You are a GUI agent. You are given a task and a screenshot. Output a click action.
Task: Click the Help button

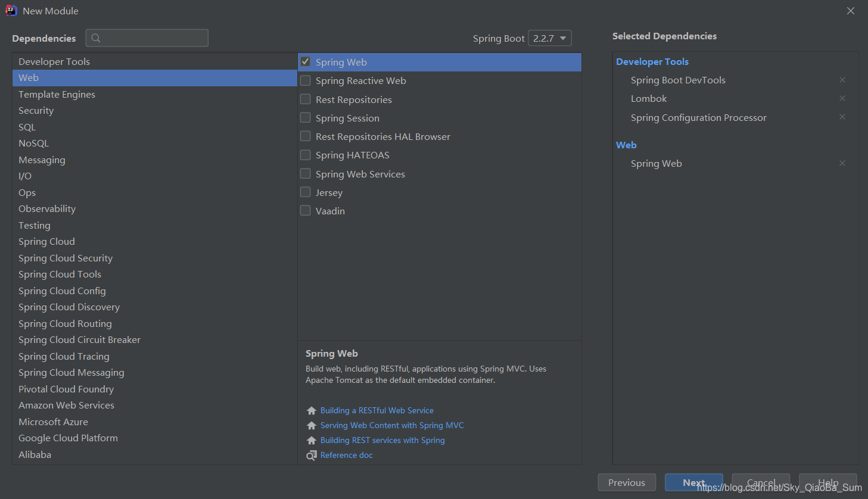coord(828,483)
